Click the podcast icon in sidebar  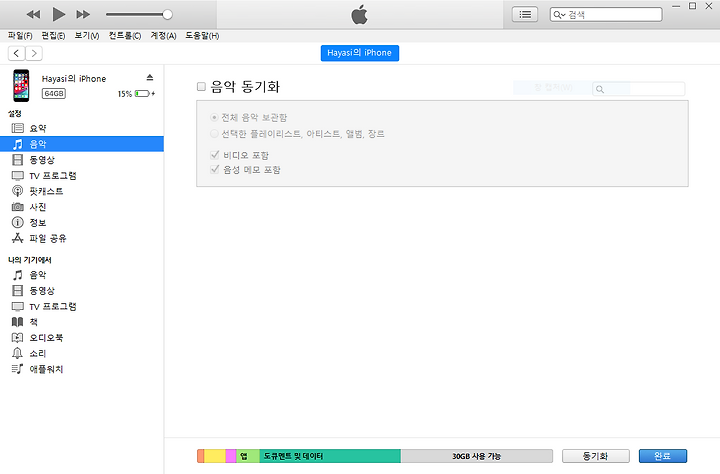[17, 191]
